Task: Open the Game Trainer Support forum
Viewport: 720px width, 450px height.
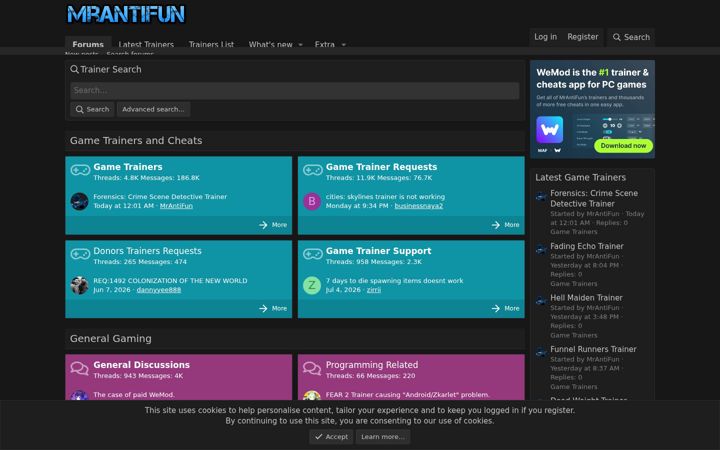Action: [x=378, y=251]
